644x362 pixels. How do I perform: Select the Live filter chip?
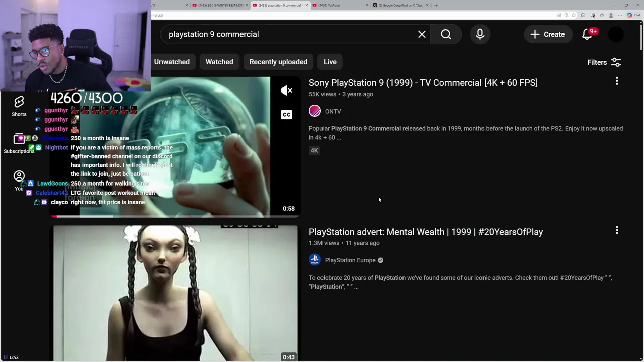pos(330,62)
